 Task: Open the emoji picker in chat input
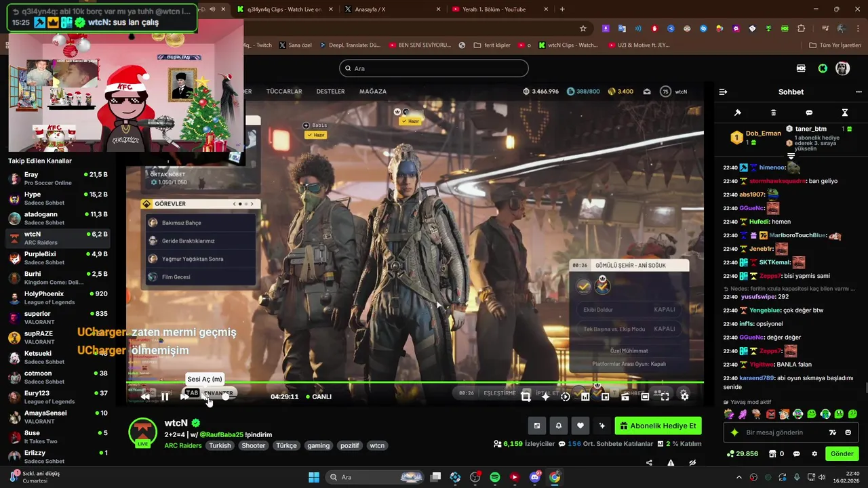click(848, 432)
